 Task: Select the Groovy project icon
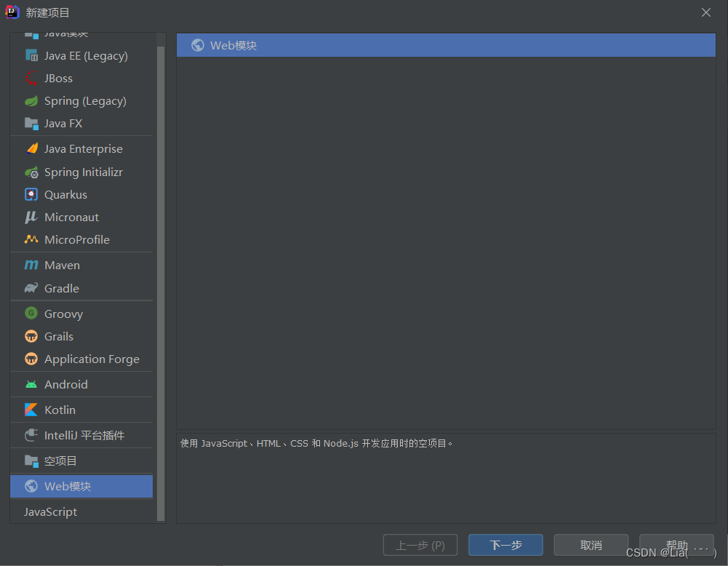point(32,314)
